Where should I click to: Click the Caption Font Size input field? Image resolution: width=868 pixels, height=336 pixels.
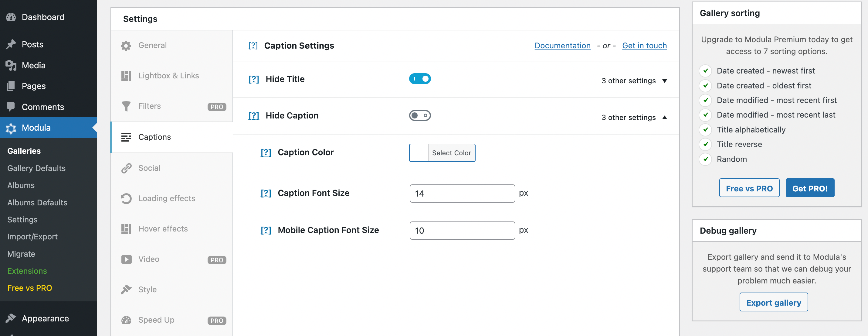[462, 193]
